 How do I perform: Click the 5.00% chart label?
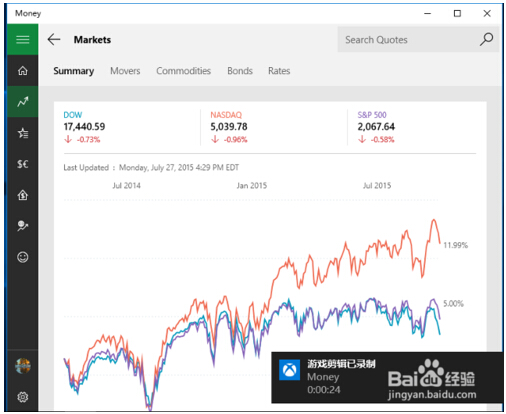(453, 304)
